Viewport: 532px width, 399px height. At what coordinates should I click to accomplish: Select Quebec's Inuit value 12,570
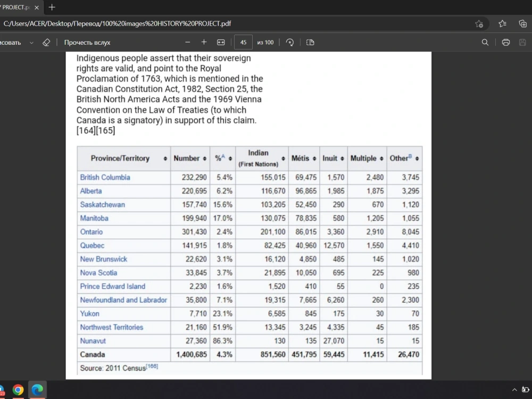coord(333,245)
